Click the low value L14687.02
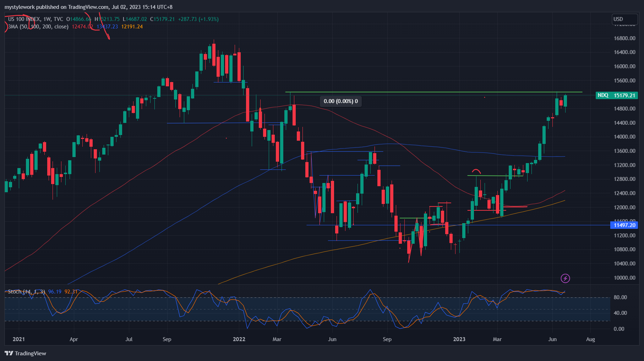The image size is (644, 361). click(135, 19)
